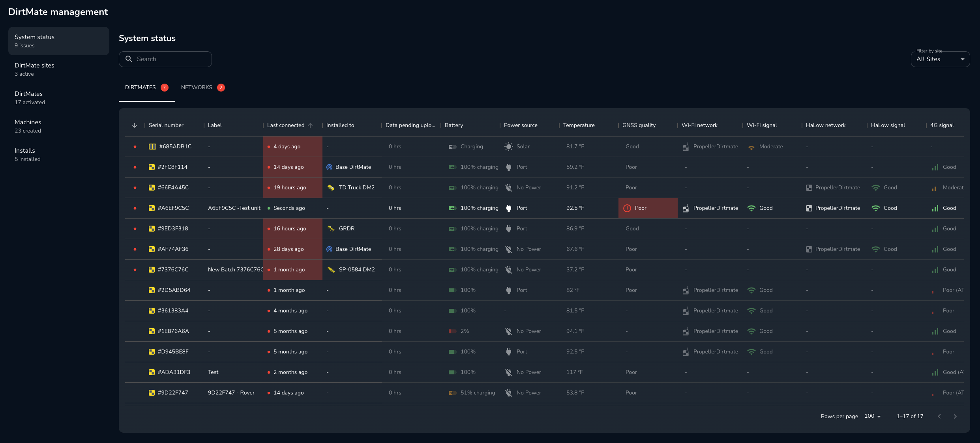
Task: Click the HaLow network icon in #AF74AF36 row
Action: (809, 249)
